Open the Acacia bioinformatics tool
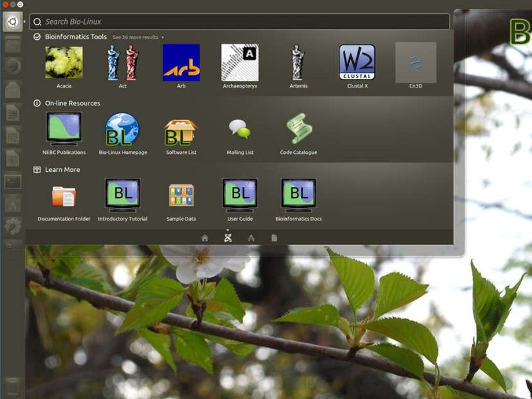The width and height of the screenshot is (532, 399). [x=64, y=66]
